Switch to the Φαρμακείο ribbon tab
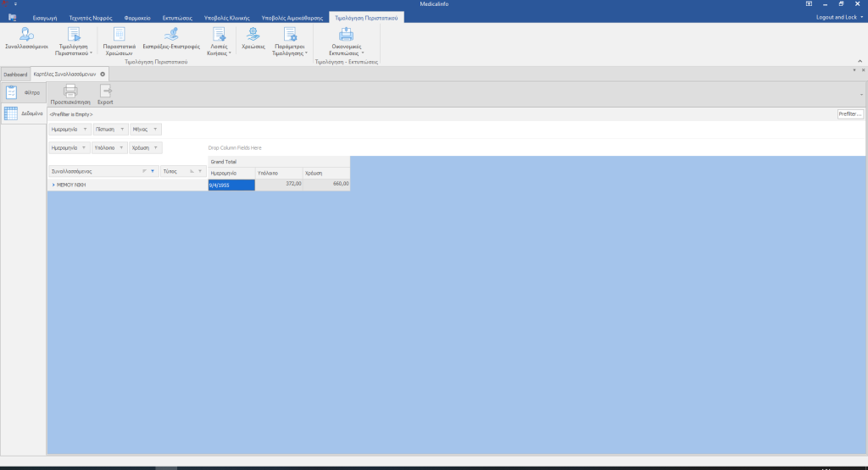868x470 pixels. point(136,17)
